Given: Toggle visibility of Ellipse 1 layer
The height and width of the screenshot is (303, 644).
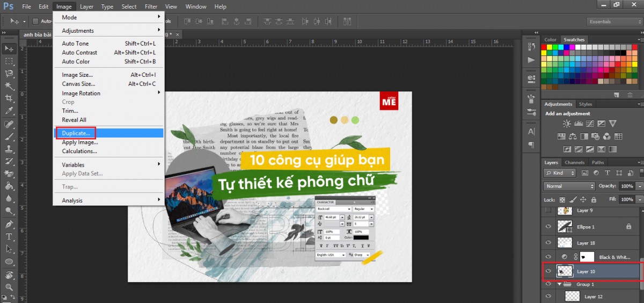Looking at the screenshot, I should pyautogui.click(x=548, y=227).
